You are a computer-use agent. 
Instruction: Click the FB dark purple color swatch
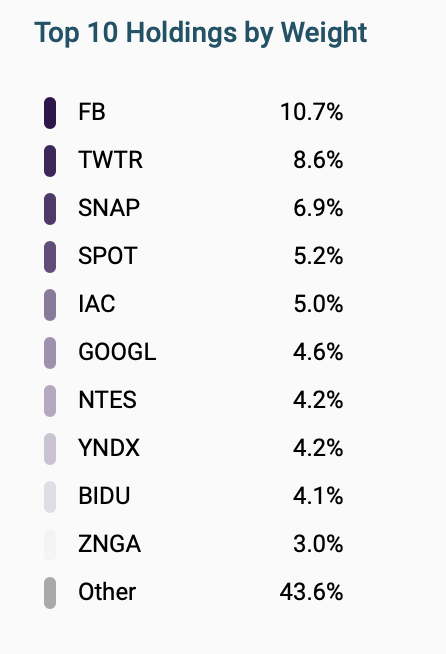coord(50,113)
